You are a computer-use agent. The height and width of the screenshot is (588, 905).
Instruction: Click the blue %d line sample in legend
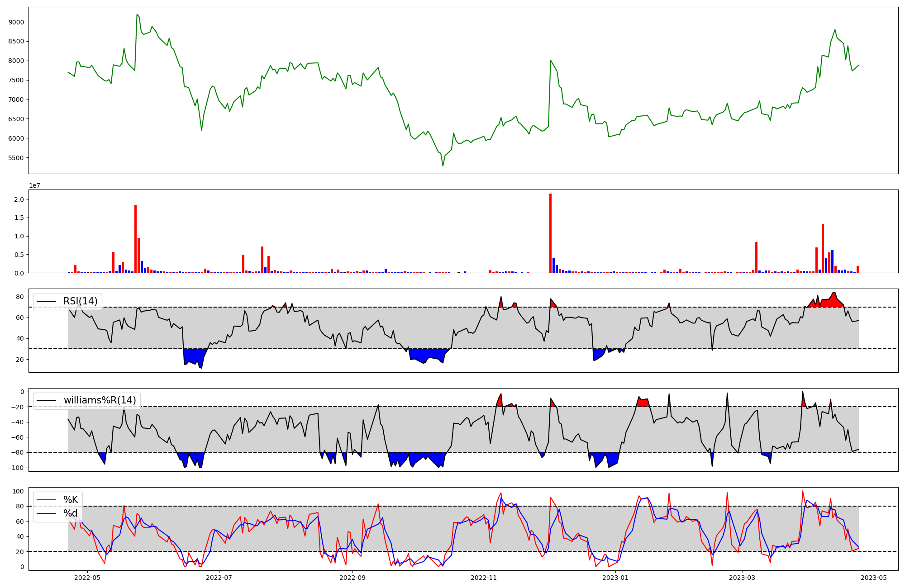pyautogui.click(x=46, y=513)
